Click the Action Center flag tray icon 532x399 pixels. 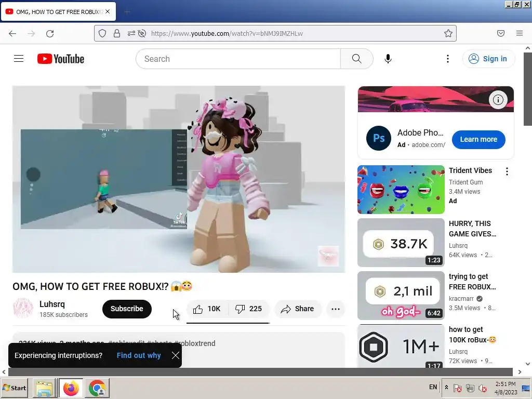pyautogui.click(x=457, y=388)
